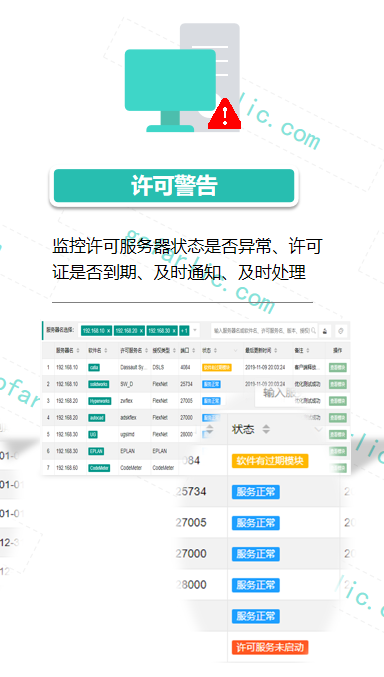Click green action button in Hyperworks row
384x677 pixels.
[337, 401]
